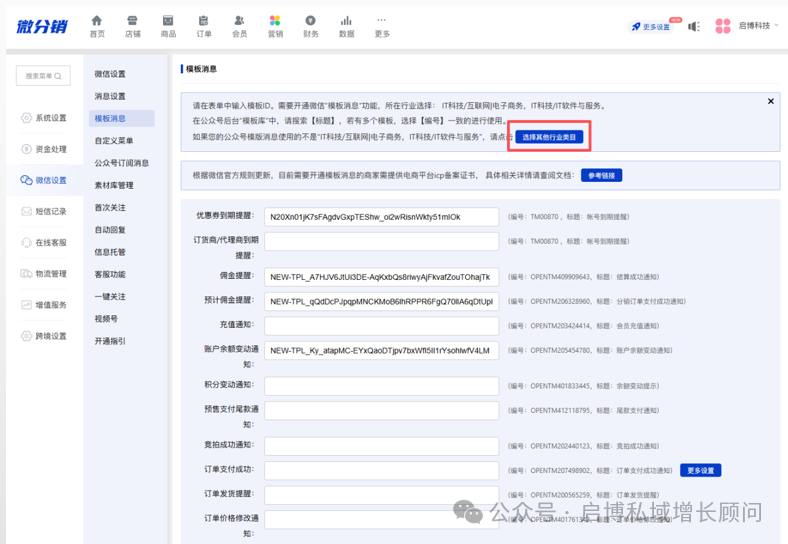The width and height of the screenshot is (788, 544).
Task: Click the pink app grid avatar icon
Action: [x=723, y=26]
